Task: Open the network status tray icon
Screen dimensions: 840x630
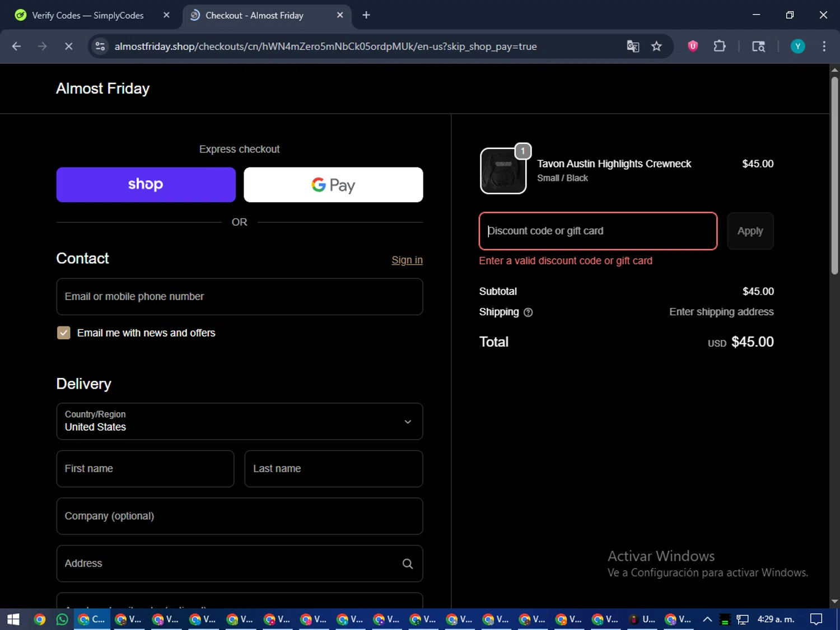Action: pos(743,619)
